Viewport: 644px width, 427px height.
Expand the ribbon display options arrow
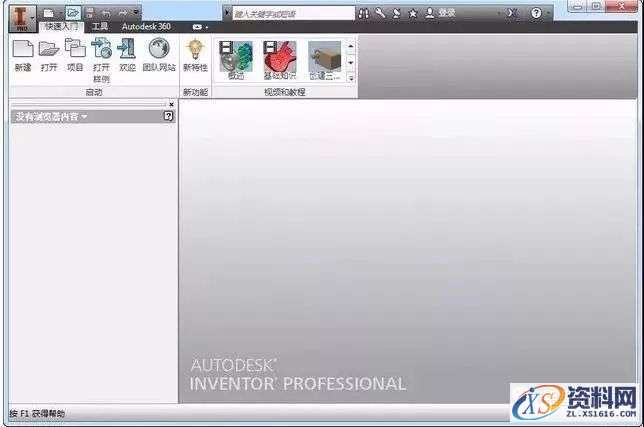(207, 28)
